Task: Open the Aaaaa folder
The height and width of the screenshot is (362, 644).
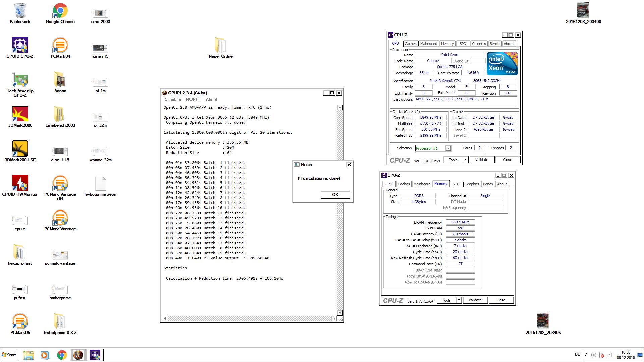Action: [60, 82]
